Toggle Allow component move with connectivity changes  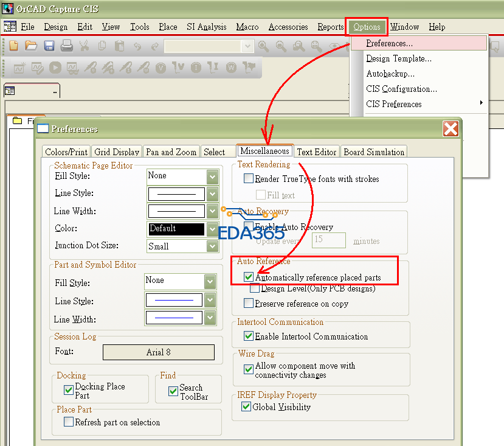pos(249,369)
